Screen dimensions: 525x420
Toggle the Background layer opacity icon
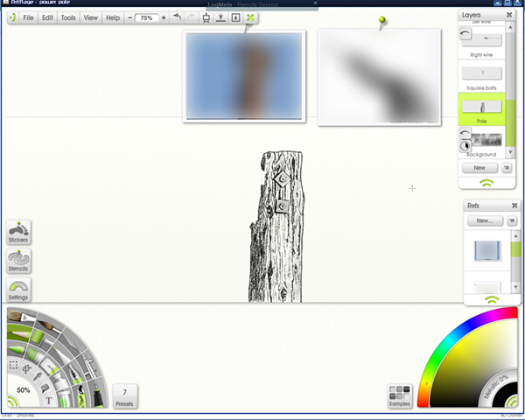(465, 146)
